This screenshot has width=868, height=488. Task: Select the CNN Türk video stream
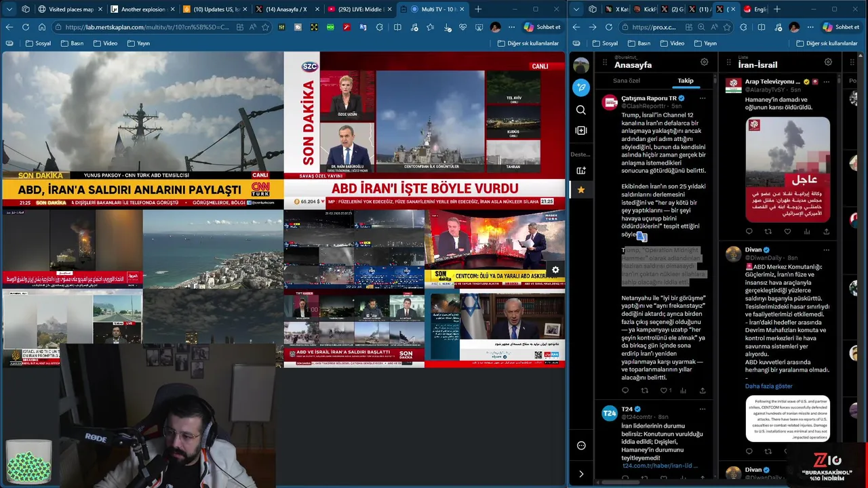142,129
